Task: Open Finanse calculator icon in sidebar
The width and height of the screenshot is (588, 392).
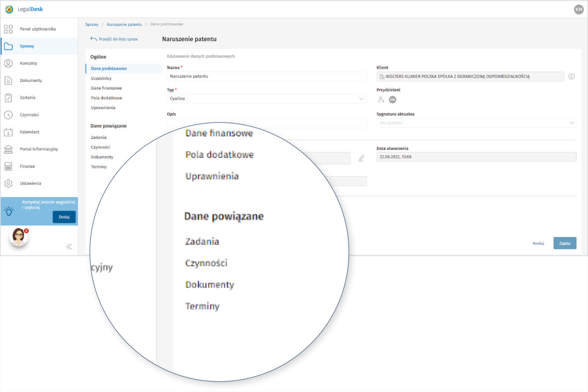Action: pos(8,167)
